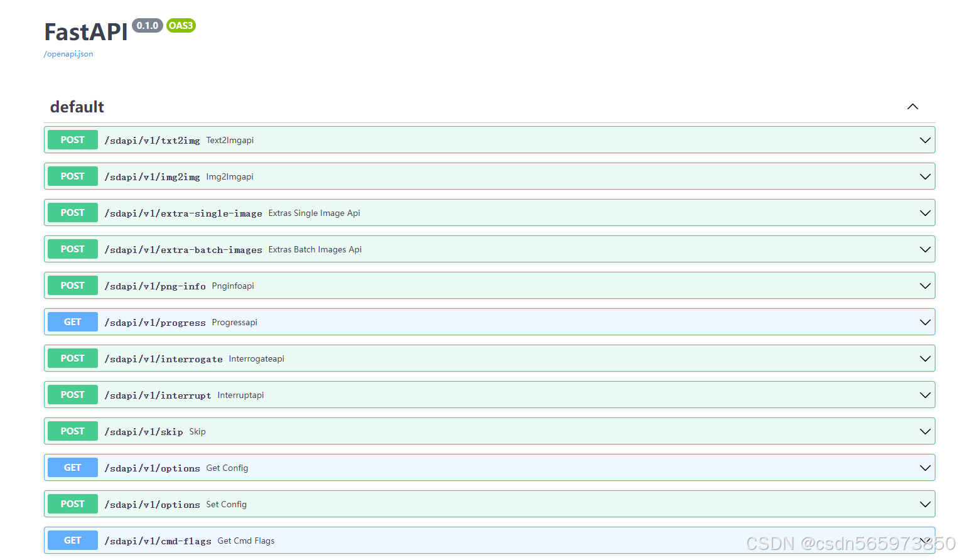Click the 0.1.0 version badge
The width and height of the screenshot is (958, 560).
(148, 26)
